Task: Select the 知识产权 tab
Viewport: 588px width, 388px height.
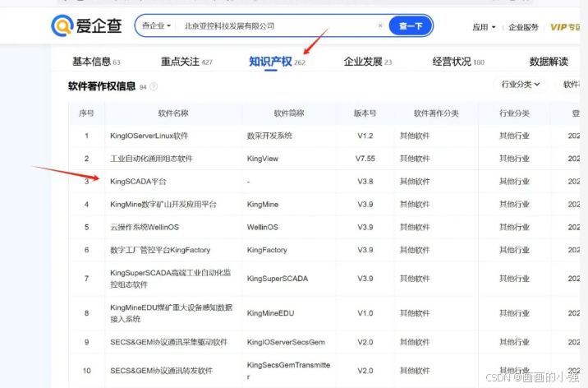Action: (277, 62)
